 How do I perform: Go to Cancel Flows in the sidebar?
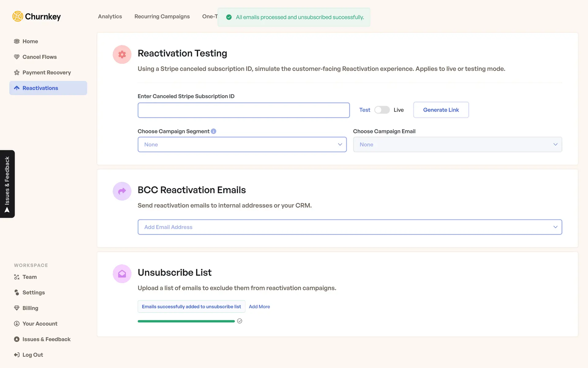40,57
